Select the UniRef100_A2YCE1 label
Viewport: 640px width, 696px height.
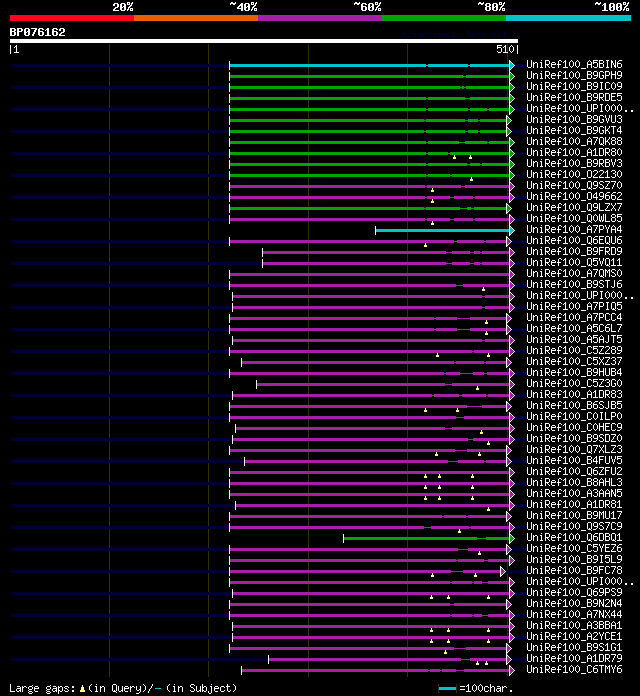click(574, 637)
